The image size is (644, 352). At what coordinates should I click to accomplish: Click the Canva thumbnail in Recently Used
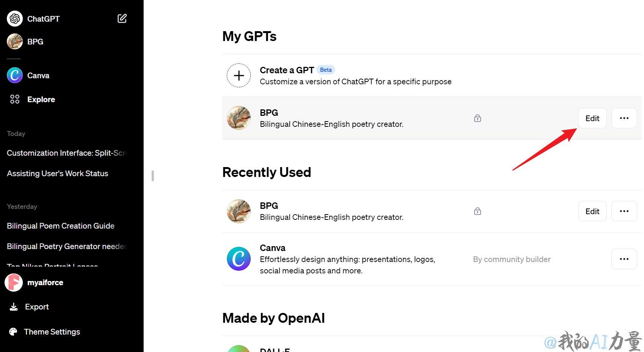coord(239,259)
